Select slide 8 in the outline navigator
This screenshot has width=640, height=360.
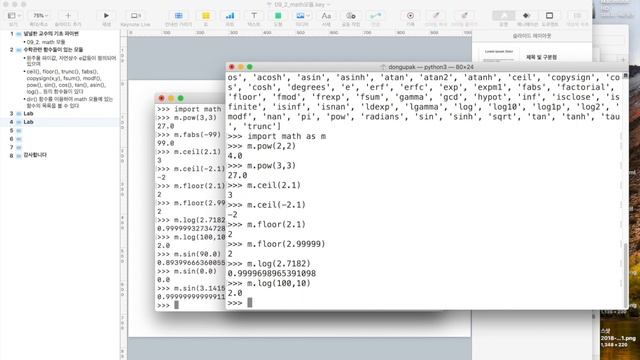60,156
